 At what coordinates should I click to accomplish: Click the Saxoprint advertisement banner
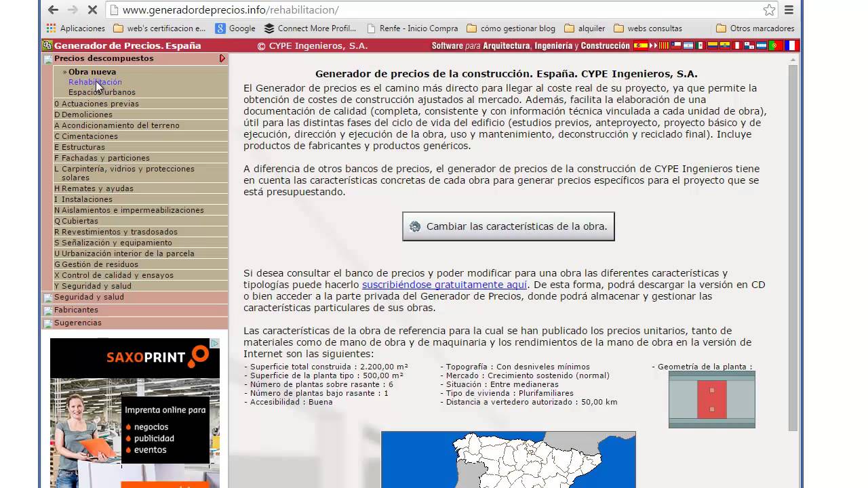[x=135, y=413]
